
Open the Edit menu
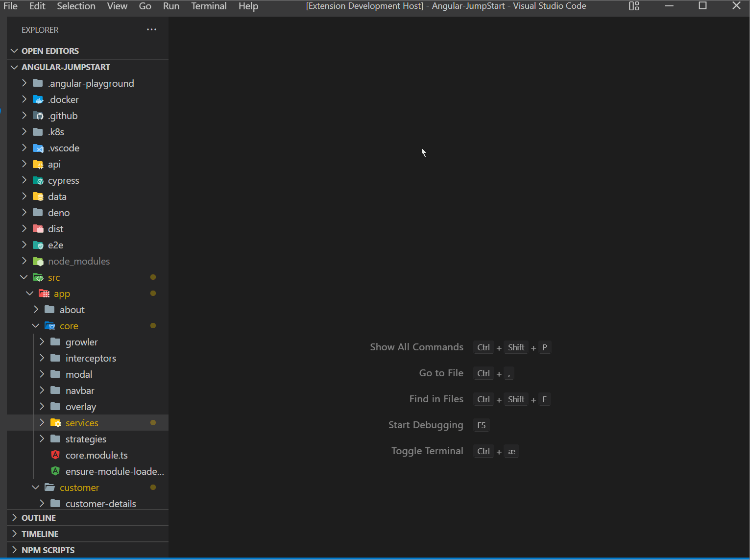pyautogui.click(x=37, y=6)
